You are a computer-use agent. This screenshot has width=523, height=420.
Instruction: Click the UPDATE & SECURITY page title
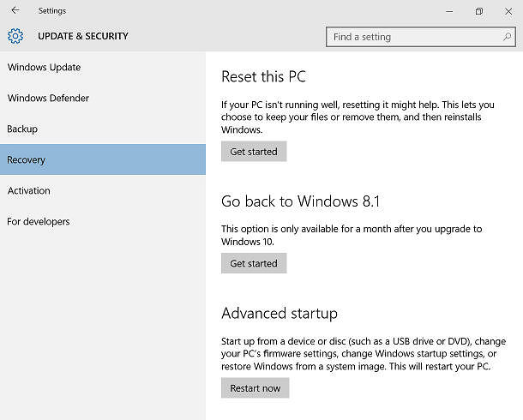point(83,36)
